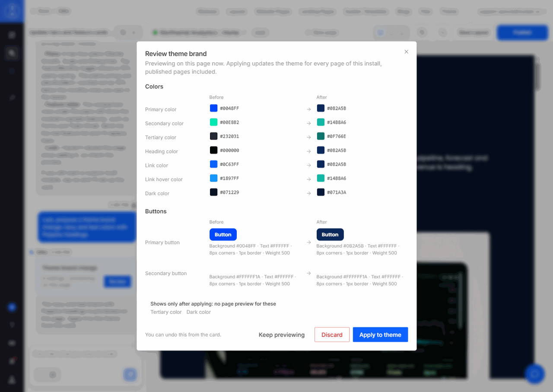Pick the After dark color swatch #071A3A

pos(321,192)
